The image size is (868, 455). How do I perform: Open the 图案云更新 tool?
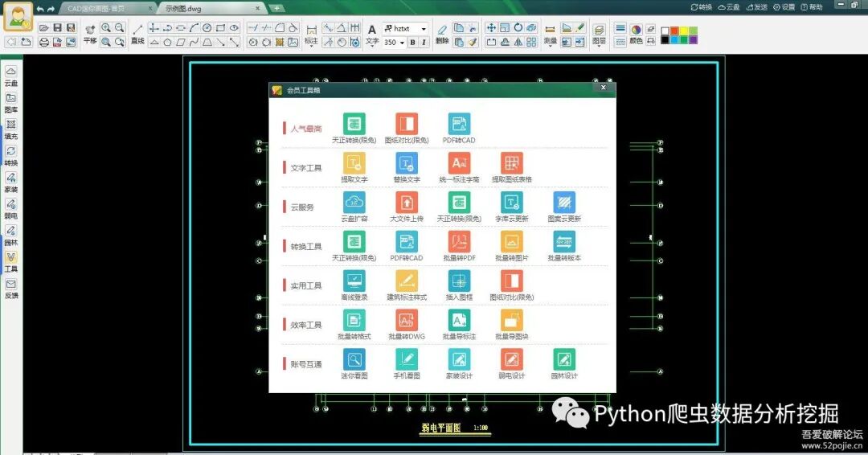564,207
